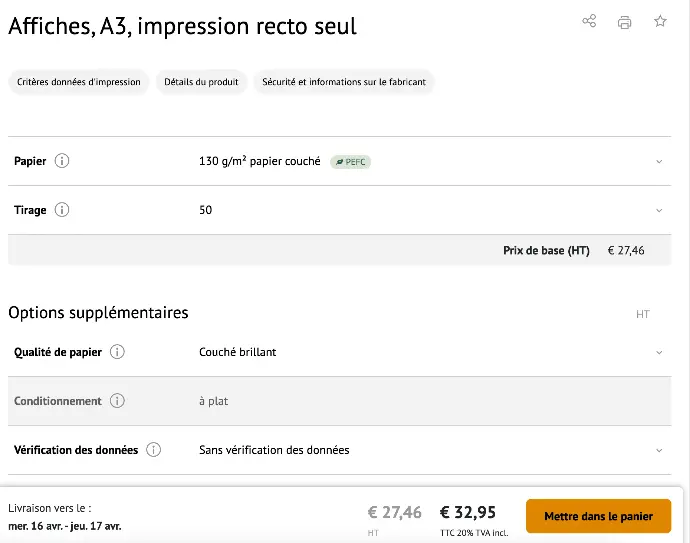Viewport: 690px width, 543px height.
Task: Click the share icon at top
Action: pyautogui.click(x=589, y=21)
